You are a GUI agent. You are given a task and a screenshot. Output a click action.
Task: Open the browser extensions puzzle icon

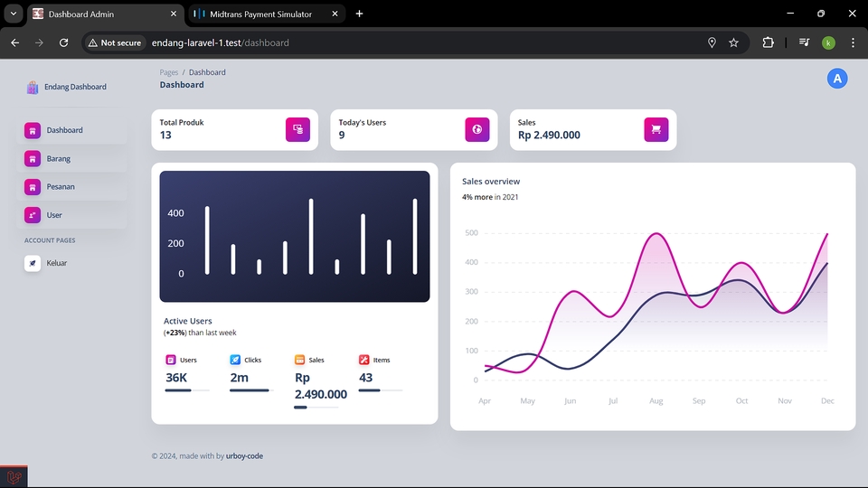point(768,42)
